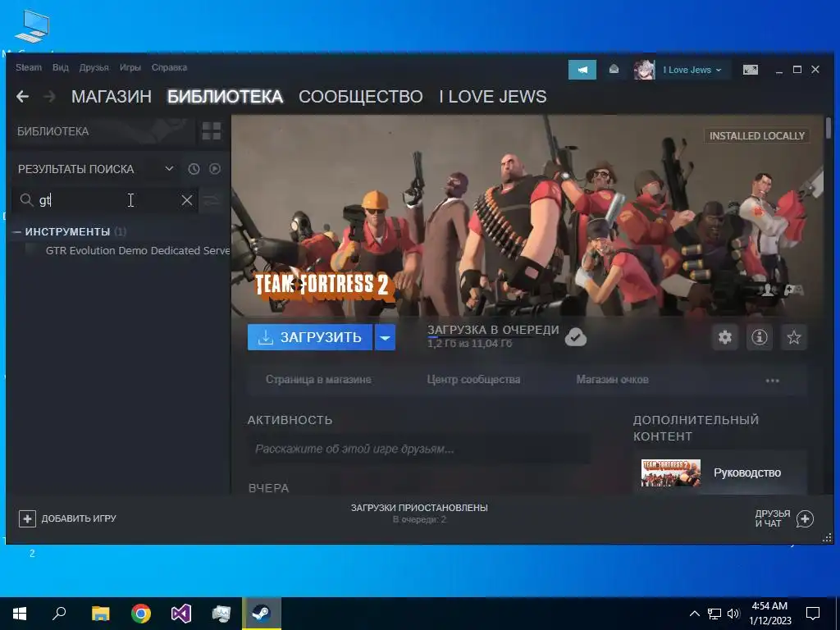Screen dimensions: 840x630
Task: Show more links with ellipsis button
Action: 772,381
